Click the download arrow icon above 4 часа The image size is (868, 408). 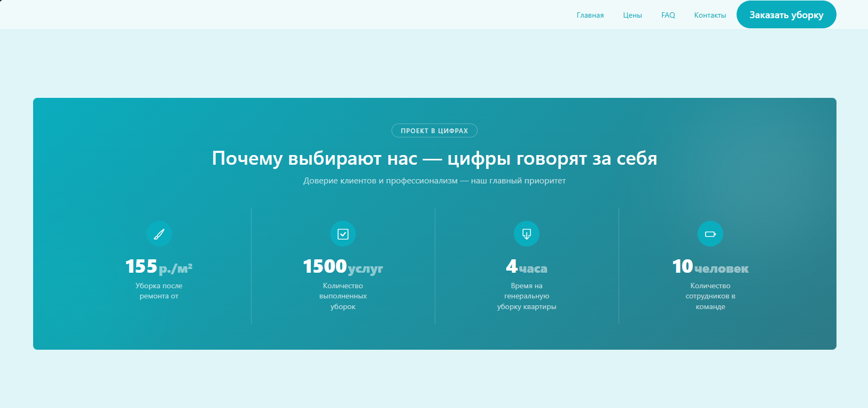tap(527, 234)
